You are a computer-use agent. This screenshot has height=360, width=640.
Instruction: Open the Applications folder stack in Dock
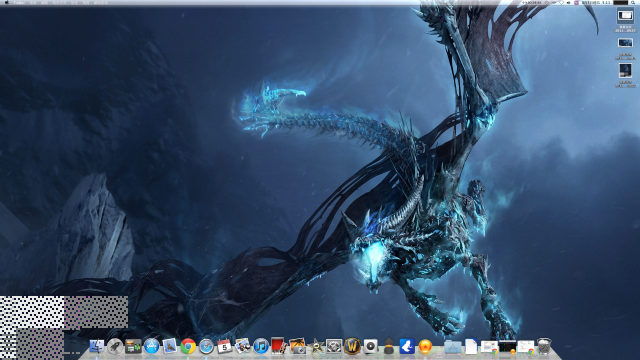coord(452,347)
